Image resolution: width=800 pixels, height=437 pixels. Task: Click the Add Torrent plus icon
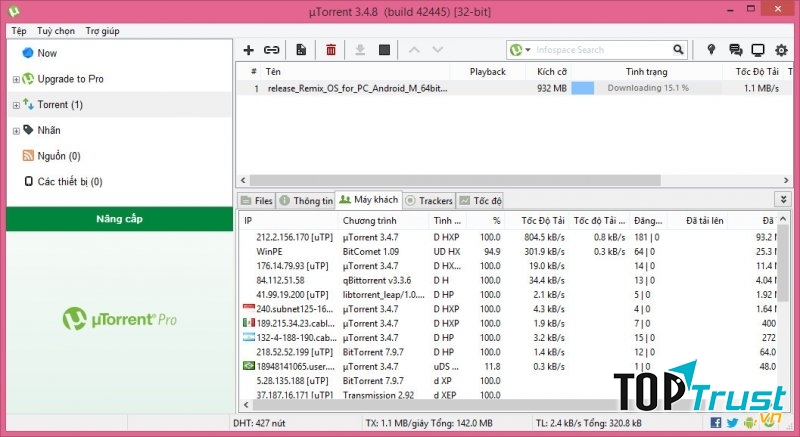pyautogui.click(x=248, y=50)
